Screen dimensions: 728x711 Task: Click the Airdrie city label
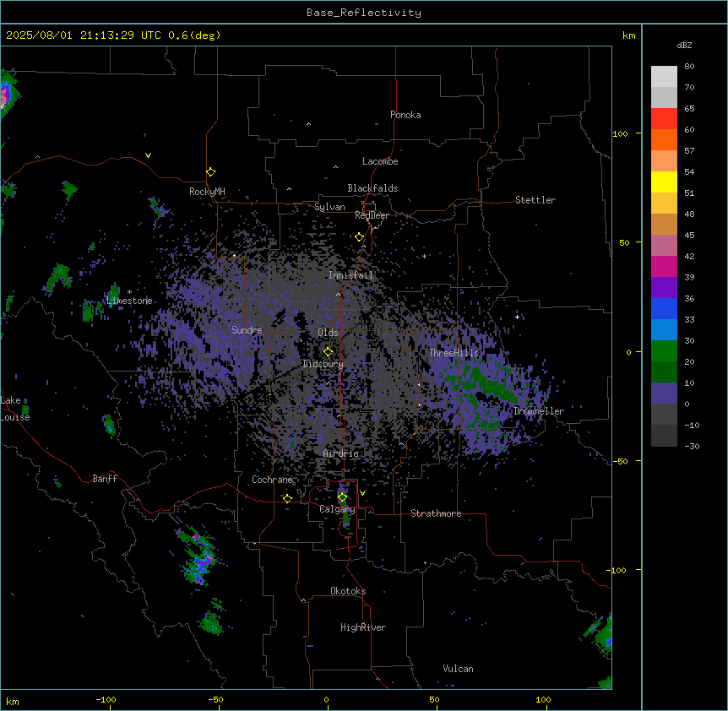coord(341,453)
